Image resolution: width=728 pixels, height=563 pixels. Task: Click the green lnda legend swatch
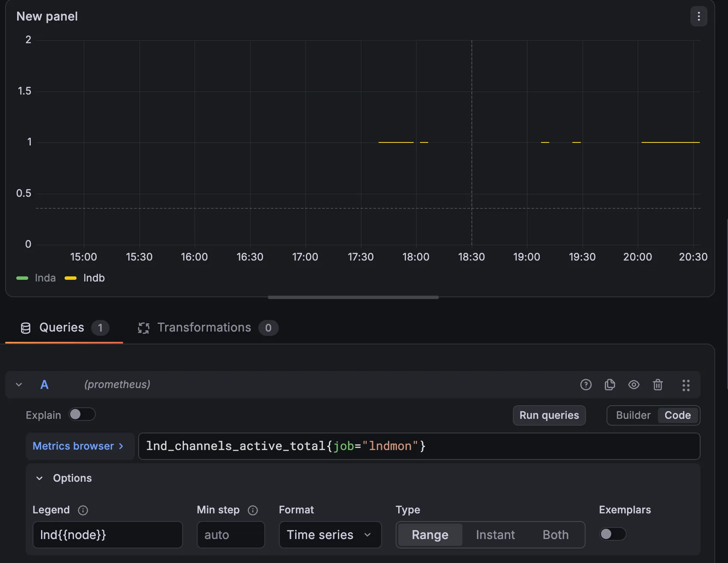pyautogui.click(x=22, y=278)
